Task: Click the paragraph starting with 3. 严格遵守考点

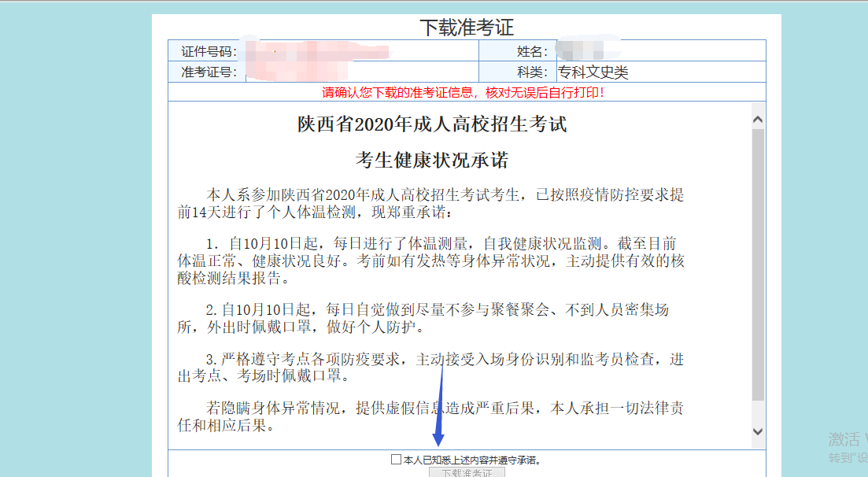Action: (430, 368)
